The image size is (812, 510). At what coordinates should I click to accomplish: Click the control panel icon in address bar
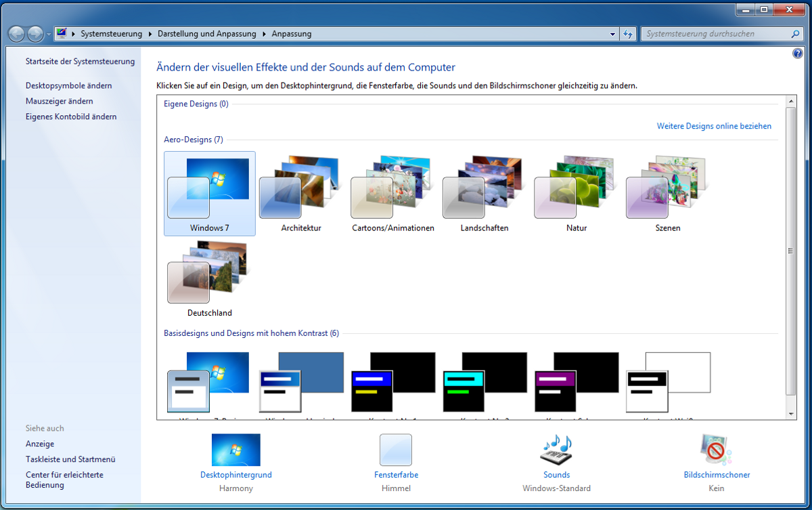coord(62,33)
